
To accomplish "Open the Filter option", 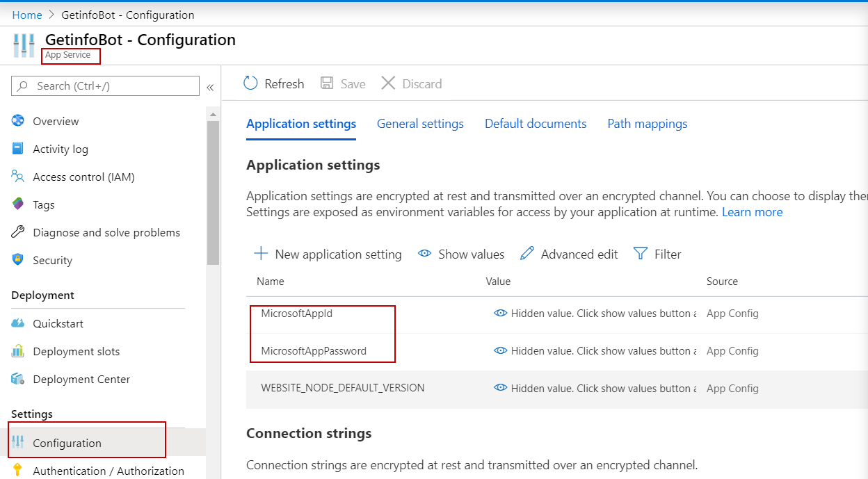I will click(657, 254).
